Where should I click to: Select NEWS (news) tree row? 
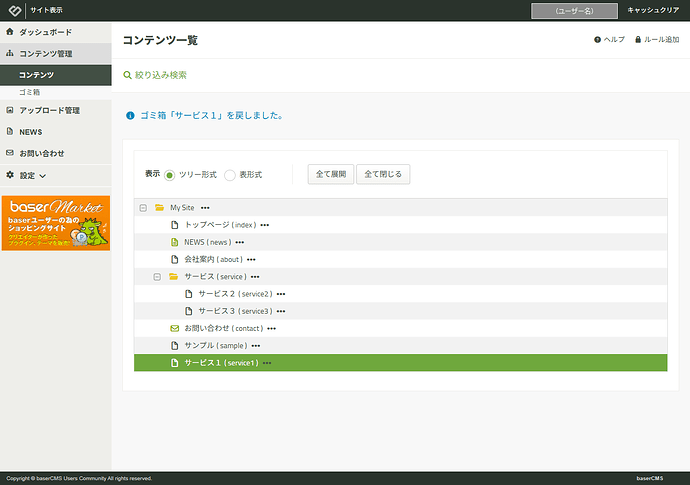[400, 242]
